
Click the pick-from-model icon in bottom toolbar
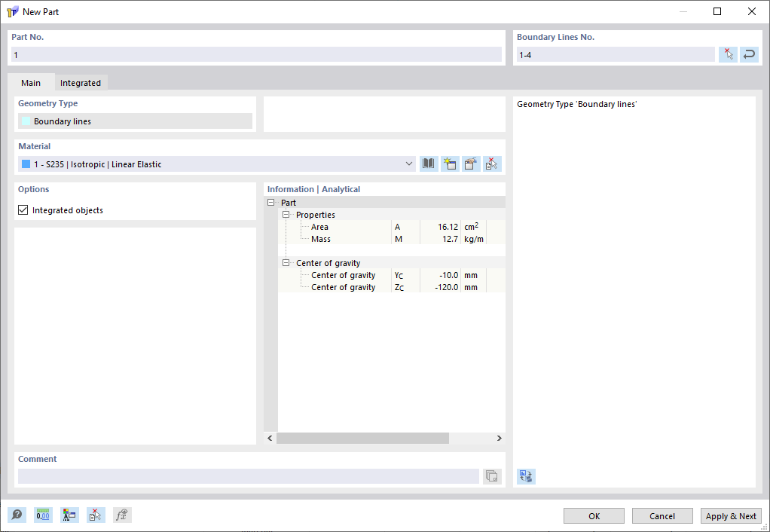click(x=96, y=515)
